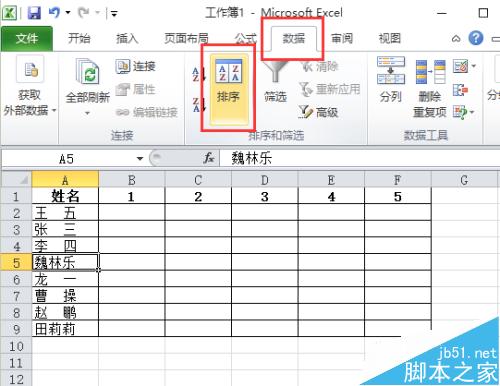This screenshot has width=500, height=386.
Task: Click the fx insert function icon
Action: (x=209, y=158)
